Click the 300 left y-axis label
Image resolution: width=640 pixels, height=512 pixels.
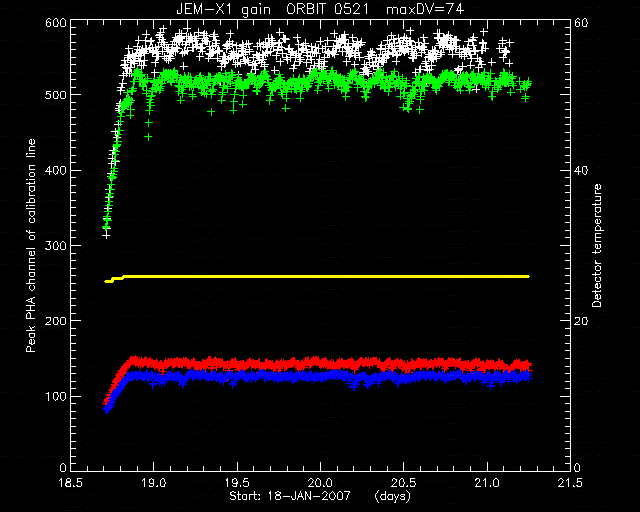tap(56, 245)
